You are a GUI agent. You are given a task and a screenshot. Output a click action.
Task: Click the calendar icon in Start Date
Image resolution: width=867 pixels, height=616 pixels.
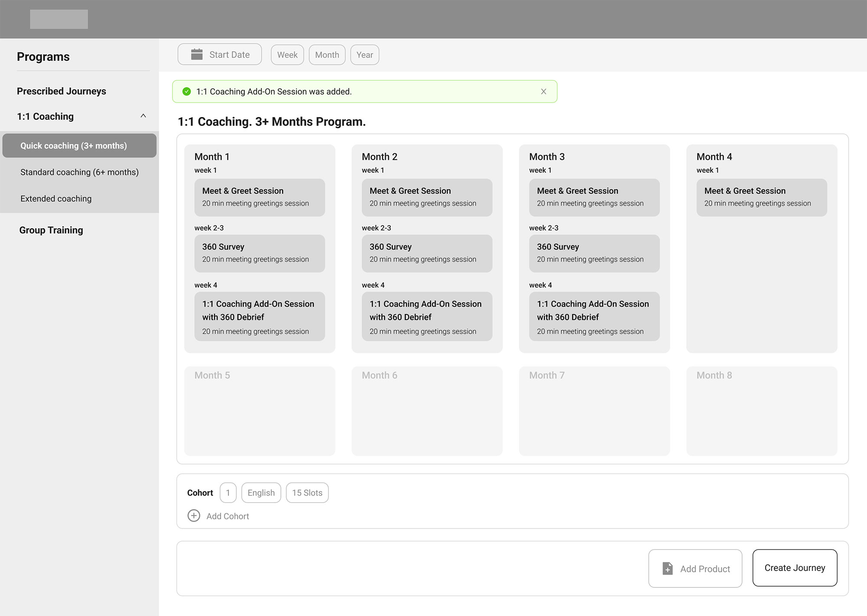[x=197, y=54]
